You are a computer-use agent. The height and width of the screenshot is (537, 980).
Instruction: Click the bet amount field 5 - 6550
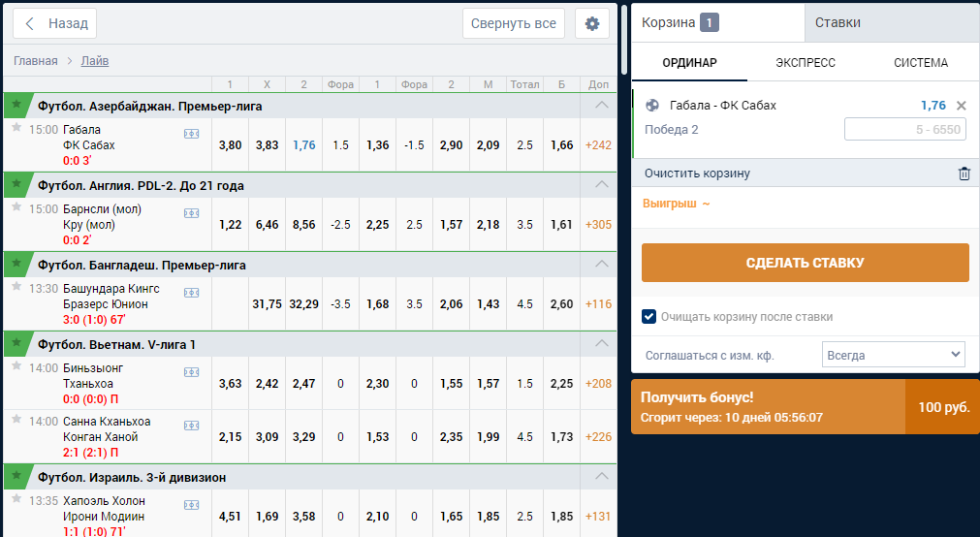click(x=905, y=130)
